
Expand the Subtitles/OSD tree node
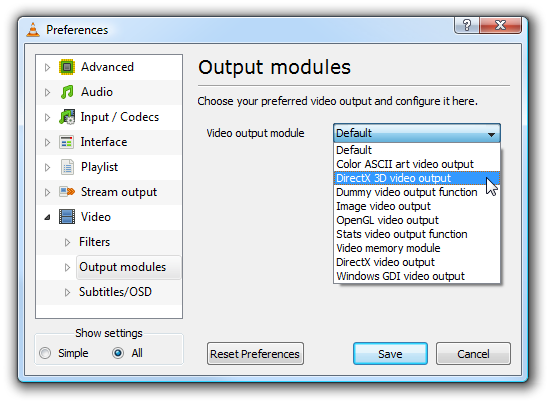tap(67, 292)
